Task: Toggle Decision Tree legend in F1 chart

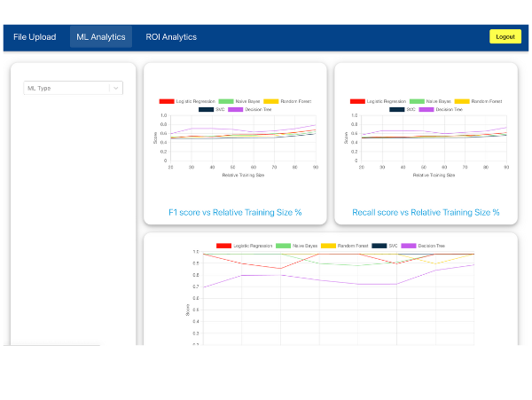Action: [x=250, y=109]
